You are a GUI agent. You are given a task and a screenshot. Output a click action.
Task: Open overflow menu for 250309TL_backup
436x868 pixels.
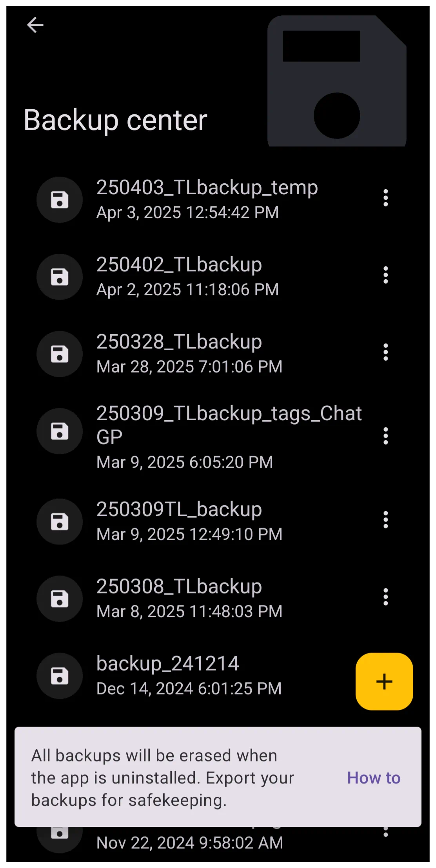coord(386,520)
